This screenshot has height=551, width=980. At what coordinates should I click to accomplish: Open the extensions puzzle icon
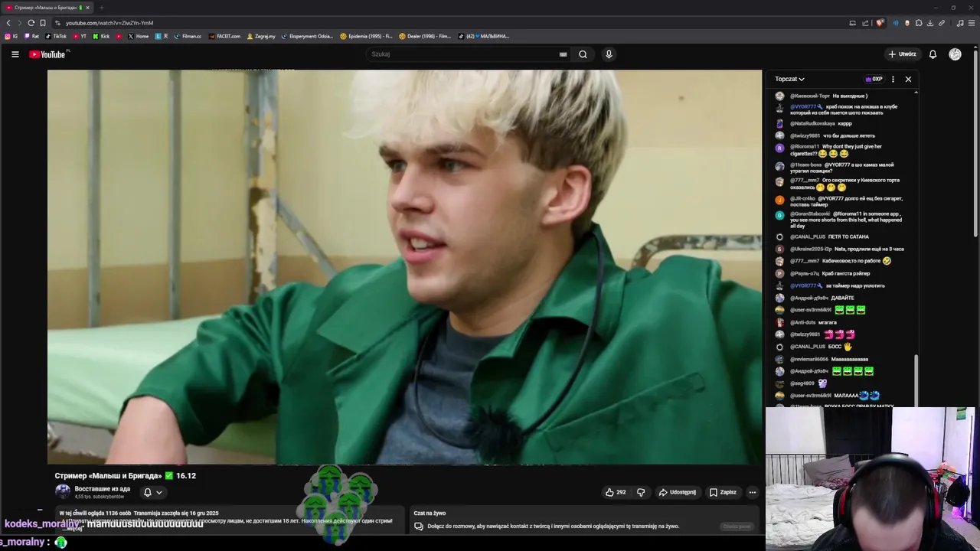click(919, 23)
